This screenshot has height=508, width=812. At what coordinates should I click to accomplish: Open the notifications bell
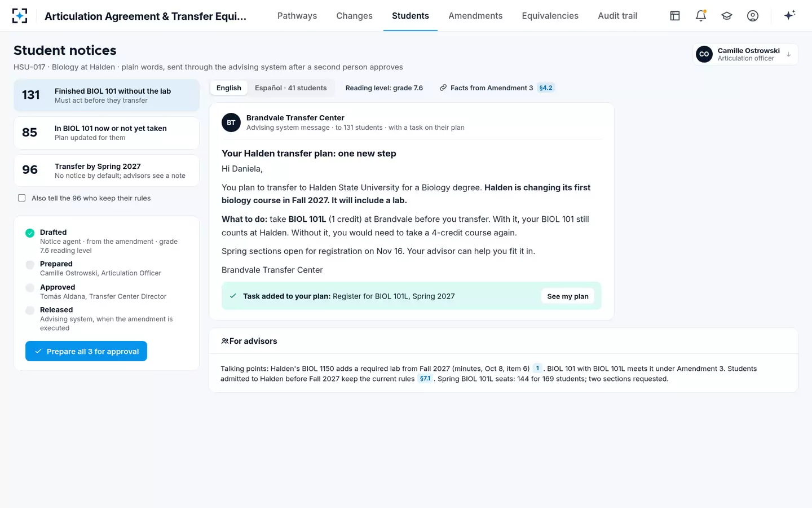point(701,16)
